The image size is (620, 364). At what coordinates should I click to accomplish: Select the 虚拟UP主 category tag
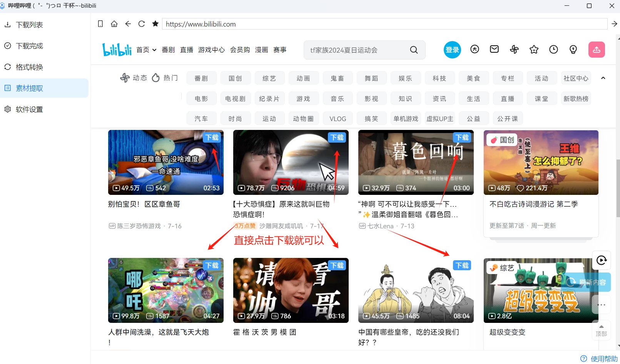(440, 119)
